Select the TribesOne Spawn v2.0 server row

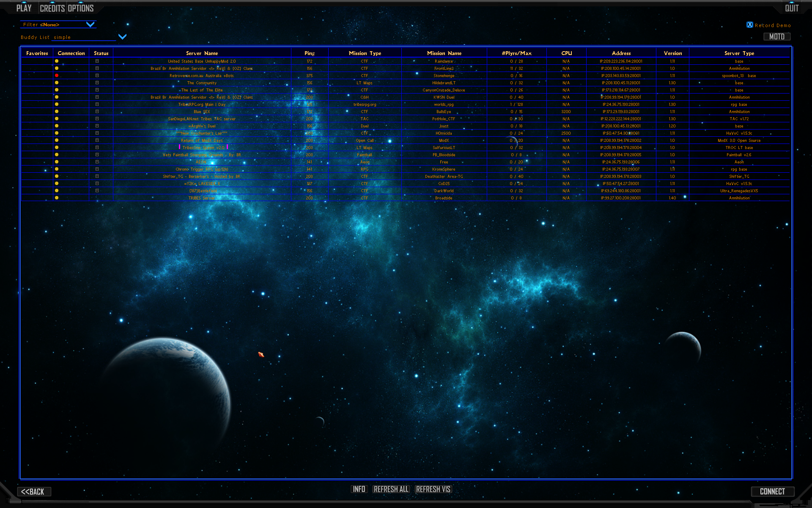(x=203, y=148)
